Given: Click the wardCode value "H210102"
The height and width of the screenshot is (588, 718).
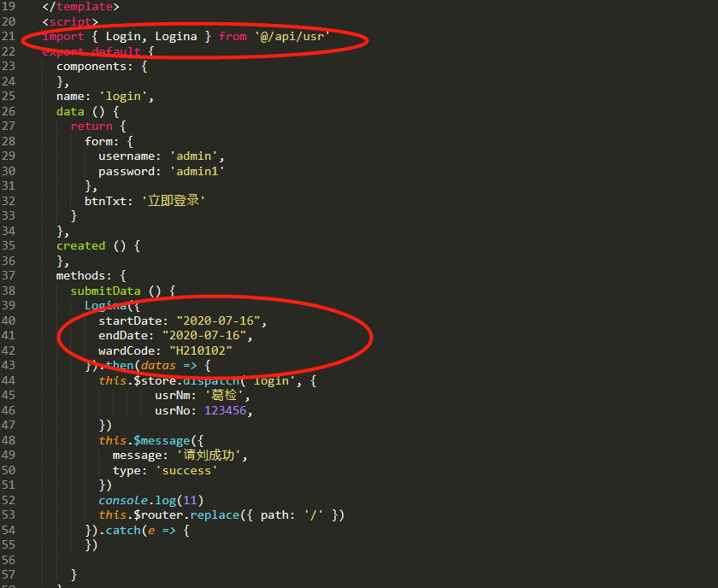Looking at the screenshot, I should [x=201, y=350].
